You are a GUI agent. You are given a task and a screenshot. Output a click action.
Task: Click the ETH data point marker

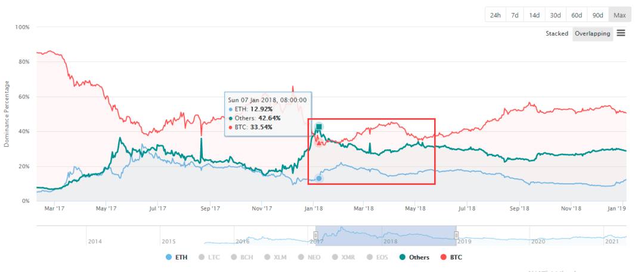tap(318, 178)
